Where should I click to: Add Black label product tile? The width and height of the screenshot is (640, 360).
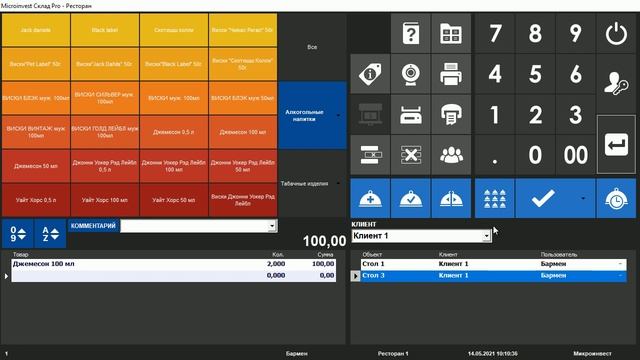tap(105, 30)
